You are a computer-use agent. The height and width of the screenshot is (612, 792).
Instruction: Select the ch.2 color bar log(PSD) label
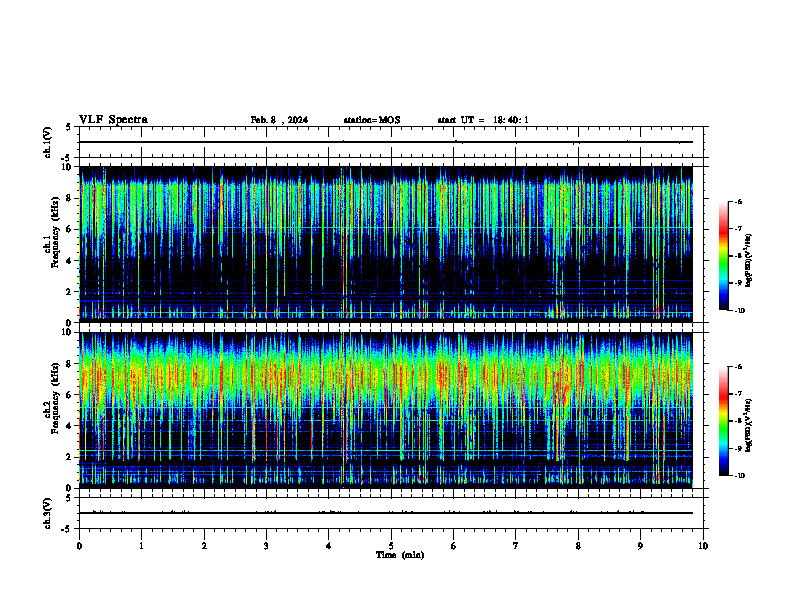pyautogui.click(x=749, y=425)
